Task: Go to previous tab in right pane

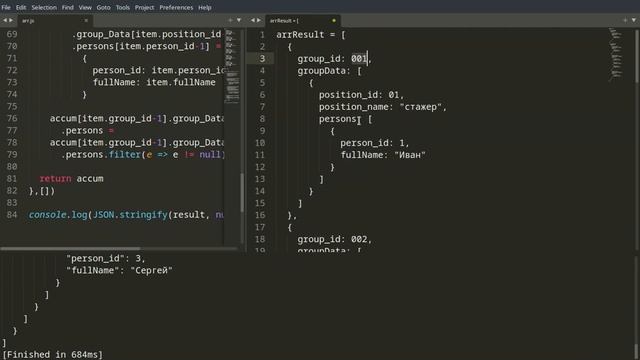Action: 252,20
